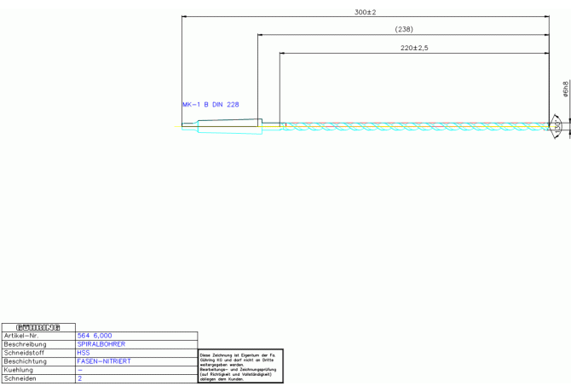Select the (238) reference dimension text
571x392 pixels.
[x=404, y=30]
